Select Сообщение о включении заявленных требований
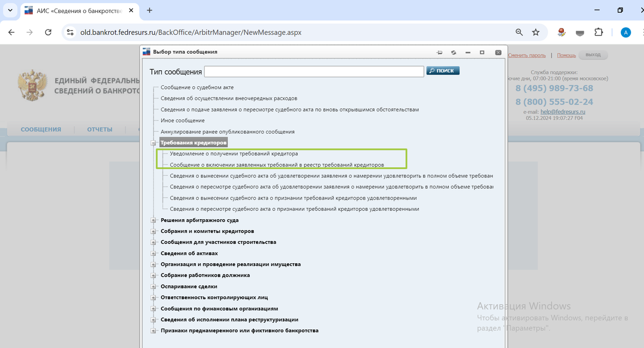 coord(277,165)
